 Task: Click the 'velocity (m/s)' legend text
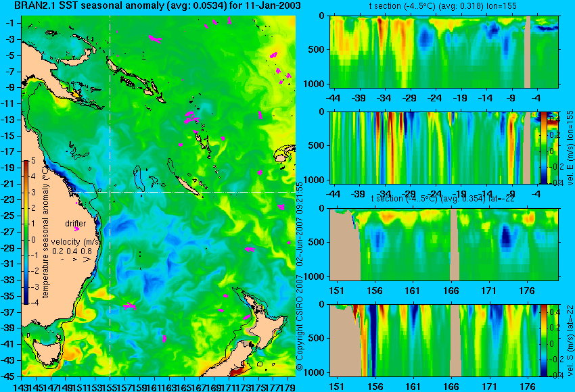click(x=76, y=242)
